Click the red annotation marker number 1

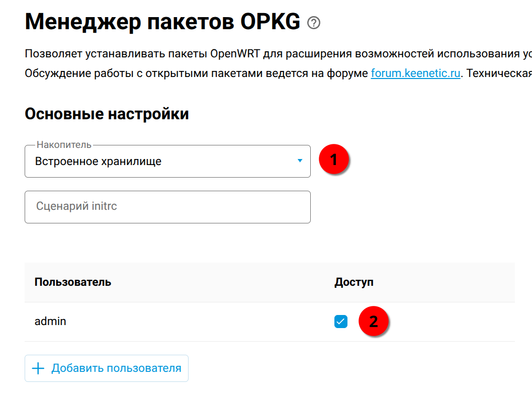tap(333, 161)
